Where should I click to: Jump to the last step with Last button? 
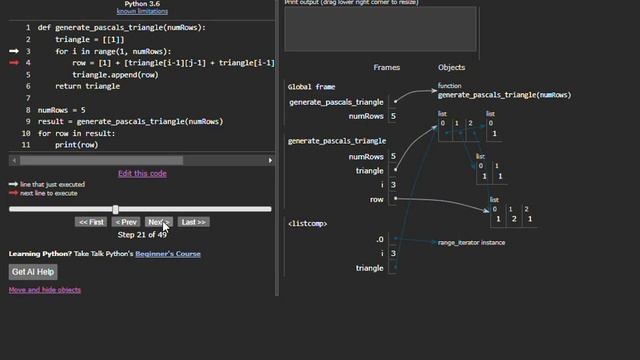(193, 222)
